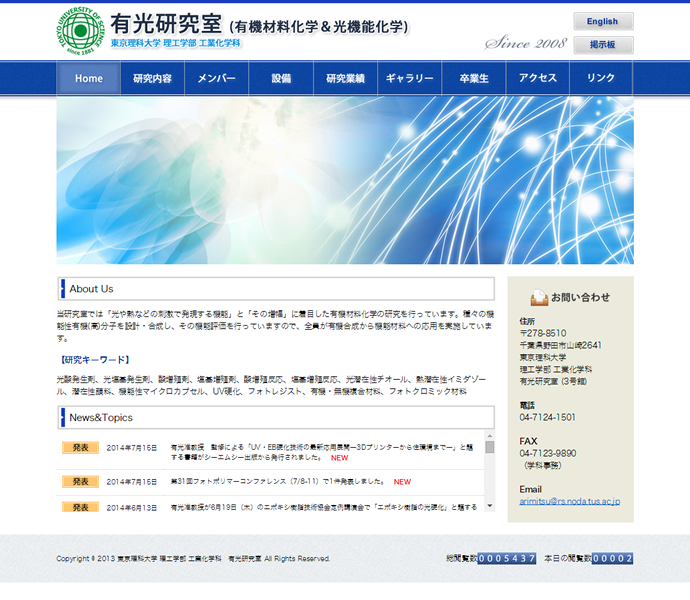
Task: Click the FAX number 04-7123-9890
Action: point(548,453)
